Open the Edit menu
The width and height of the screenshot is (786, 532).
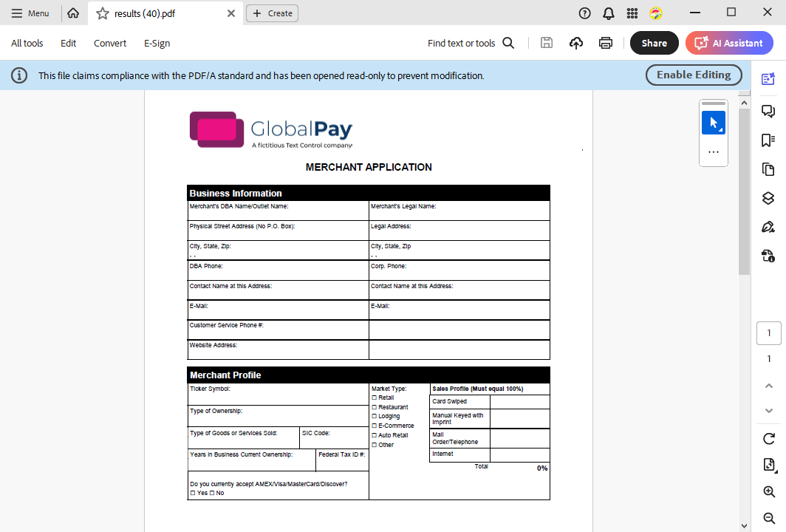point(68,43)
